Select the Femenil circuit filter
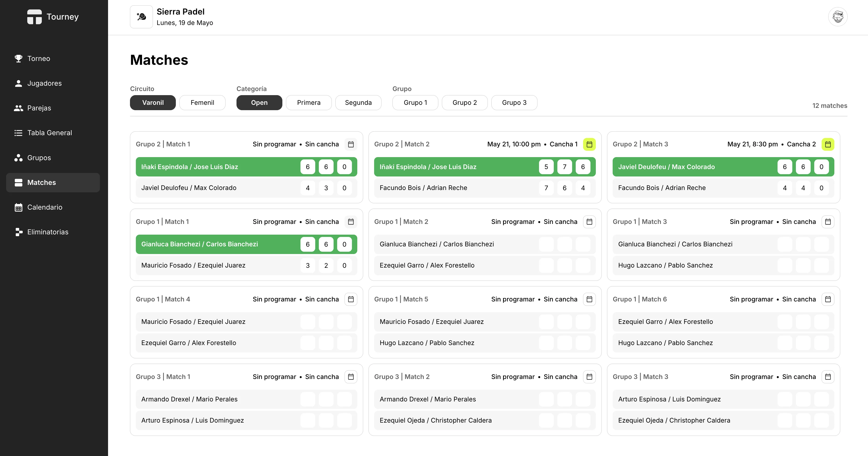 pos(202,103)
